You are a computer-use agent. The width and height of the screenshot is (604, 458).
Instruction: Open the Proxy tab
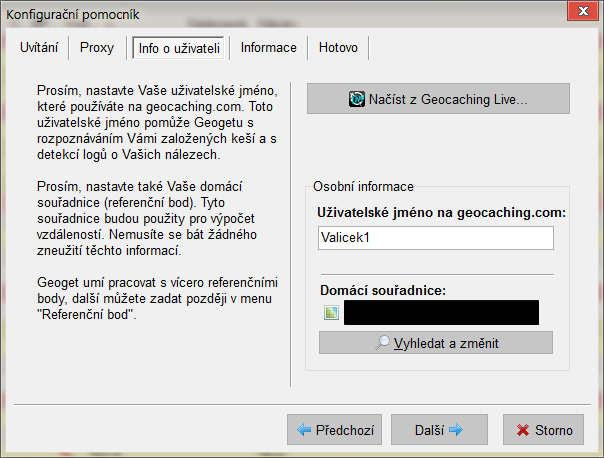pos(97,48)
